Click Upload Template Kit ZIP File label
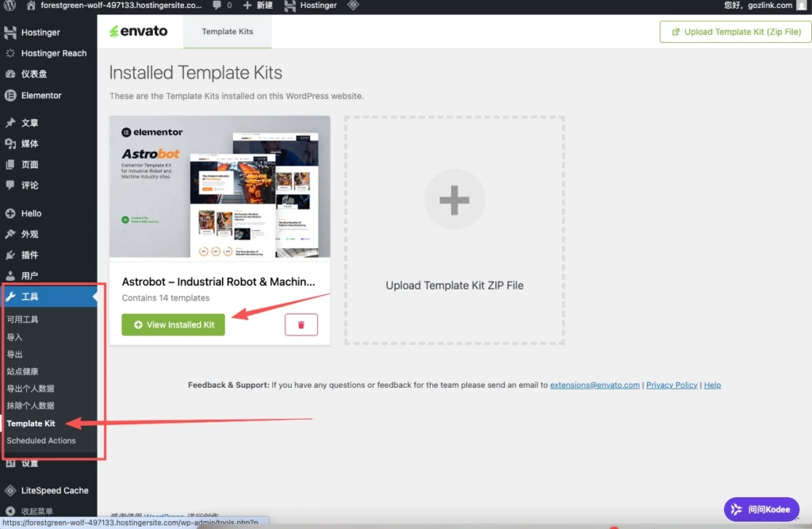 tap(454, 285)
